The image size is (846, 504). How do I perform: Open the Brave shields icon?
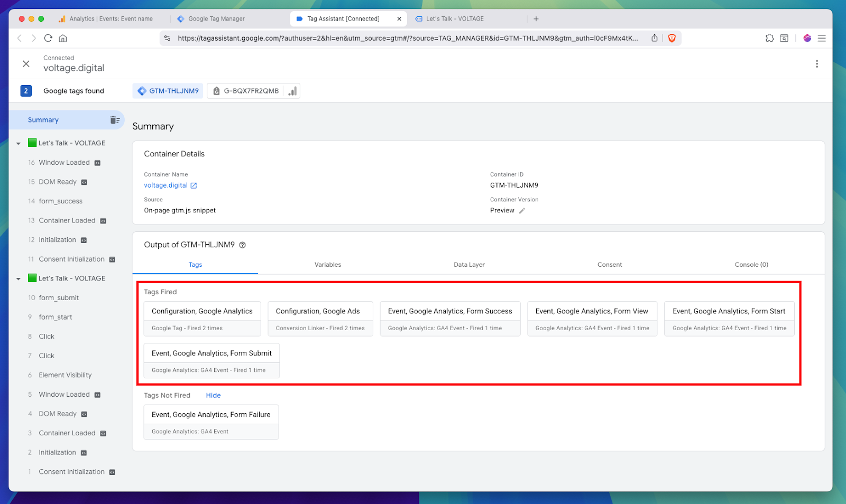tap(672, 38)
